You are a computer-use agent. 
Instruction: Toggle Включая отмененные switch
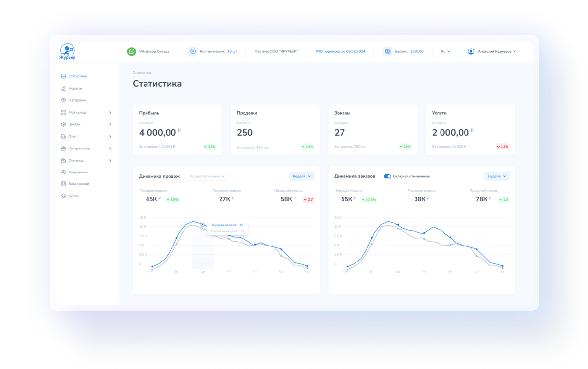coord(387,176)
